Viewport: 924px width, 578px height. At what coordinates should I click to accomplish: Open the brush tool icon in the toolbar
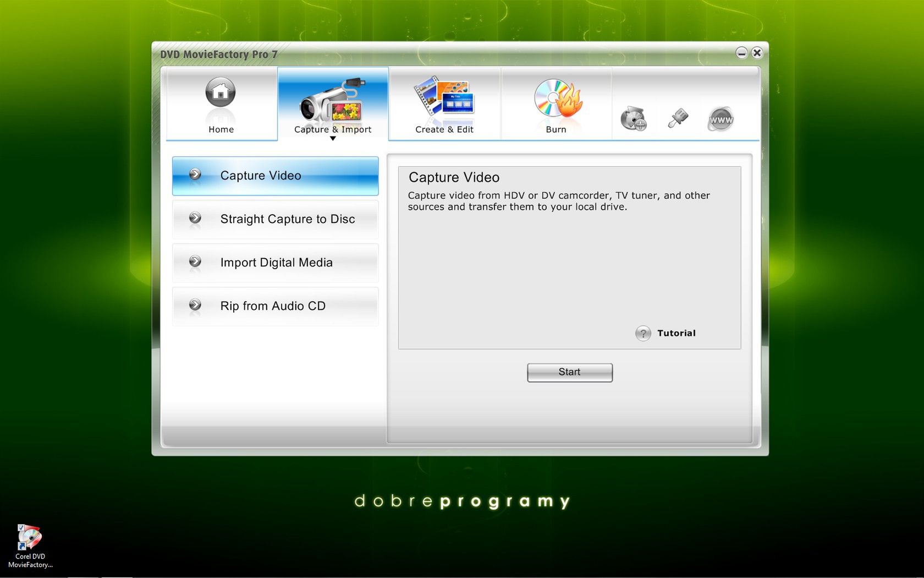coord(678,118)
